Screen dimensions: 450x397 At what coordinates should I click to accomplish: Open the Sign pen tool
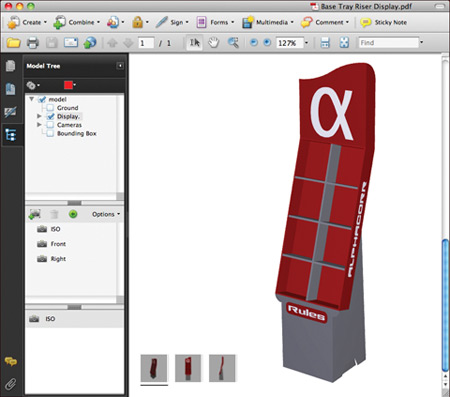pyautogui.click(x=172, y=22)
